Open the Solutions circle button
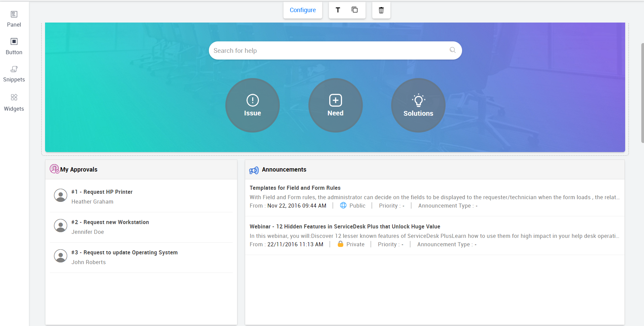 [418, 105]
